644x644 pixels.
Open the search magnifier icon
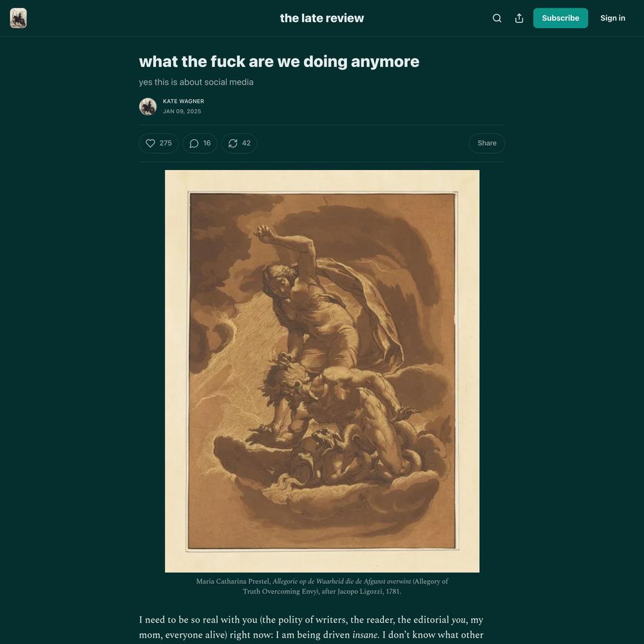pos(497,18)
